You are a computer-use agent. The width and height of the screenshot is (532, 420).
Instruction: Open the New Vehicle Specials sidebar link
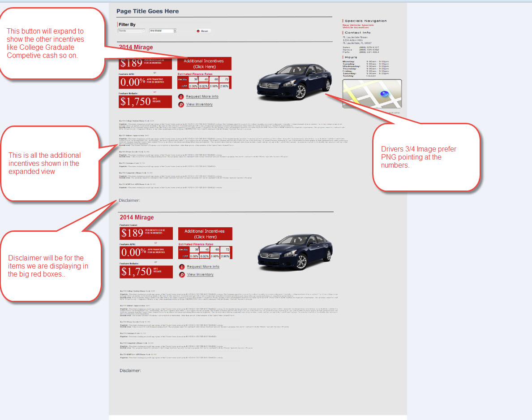pyautogui.click(x=358, y=25)
